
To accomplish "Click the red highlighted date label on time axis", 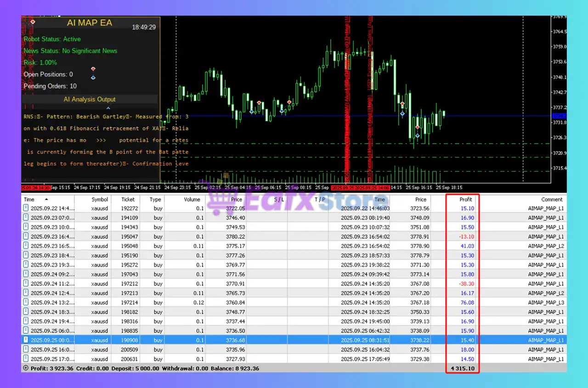I will tap(360, 188).
